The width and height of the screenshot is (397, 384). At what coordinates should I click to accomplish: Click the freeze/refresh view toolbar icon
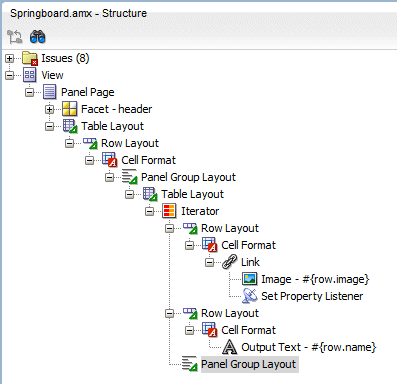[15, 36]
